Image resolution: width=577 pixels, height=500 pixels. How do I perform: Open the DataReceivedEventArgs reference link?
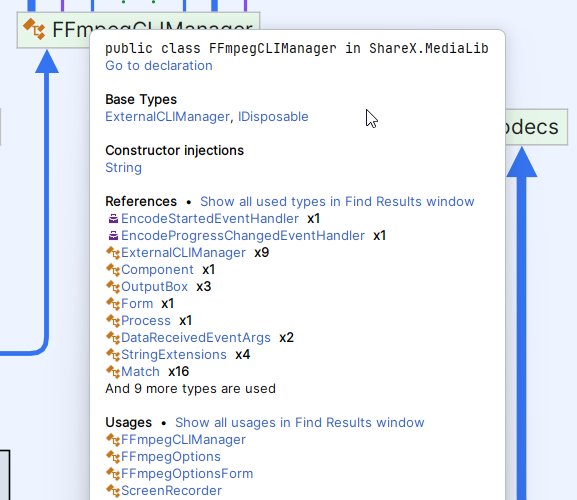point(196,337)
